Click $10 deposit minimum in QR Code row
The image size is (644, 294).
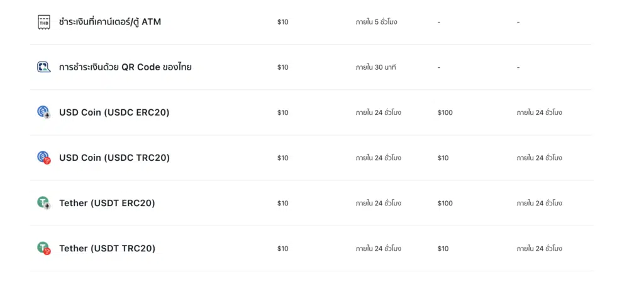pyautogui.click(x=282, y=67)
